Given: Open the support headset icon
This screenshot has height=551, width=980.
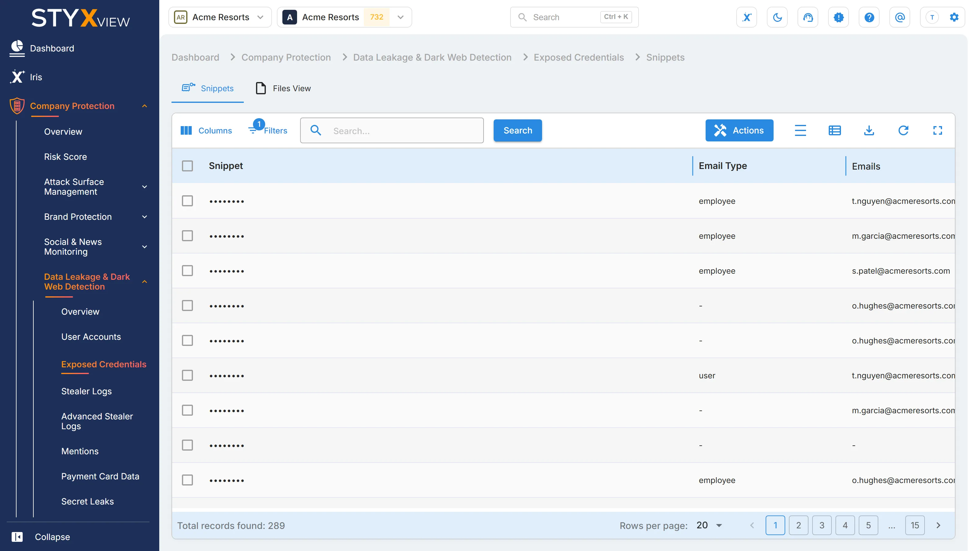Looking at the screenshot, I should point(808,17).
